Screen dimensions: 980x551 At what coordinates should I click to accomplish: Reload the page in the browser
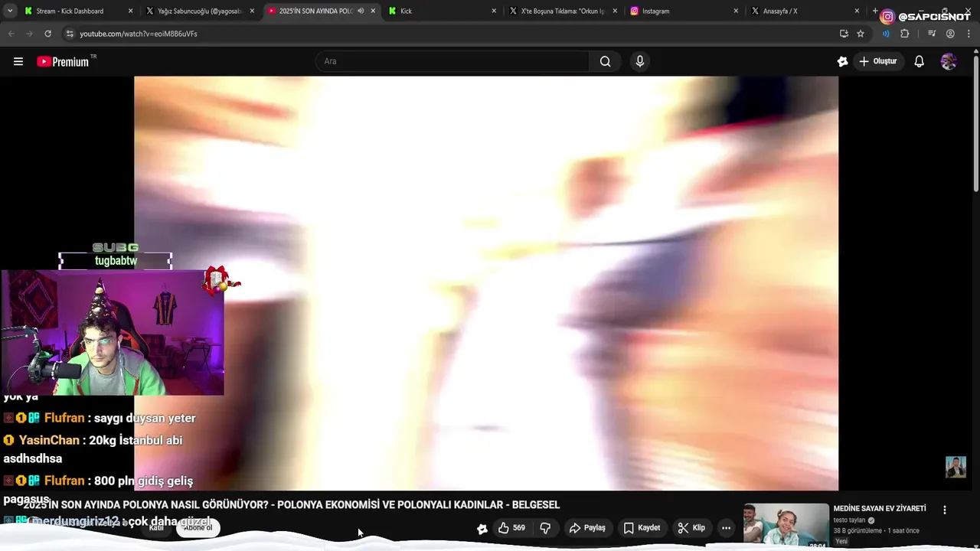pos(47,34)
